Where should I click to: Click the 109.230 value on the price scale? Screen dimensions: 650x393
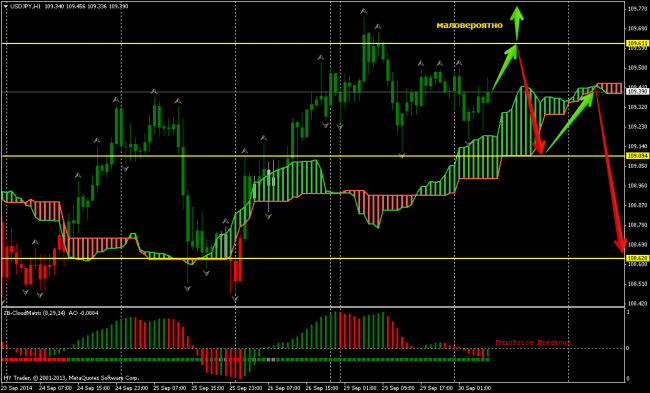click(638, 126)
